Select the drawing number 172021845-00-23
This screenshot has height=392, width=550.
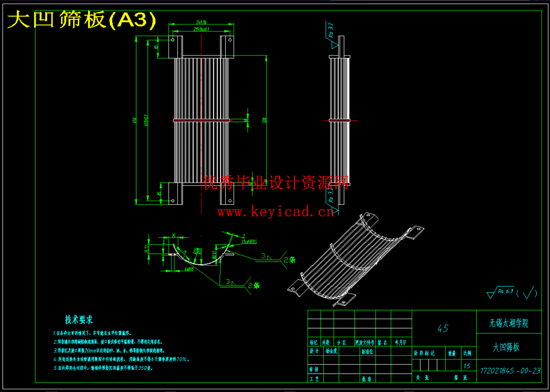pos(510,371)
